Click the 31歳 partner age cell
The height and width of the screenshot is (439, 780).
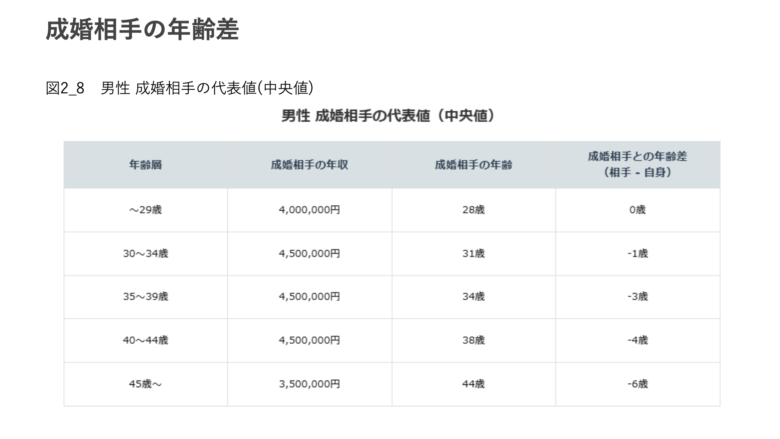(x=474, y=254)
